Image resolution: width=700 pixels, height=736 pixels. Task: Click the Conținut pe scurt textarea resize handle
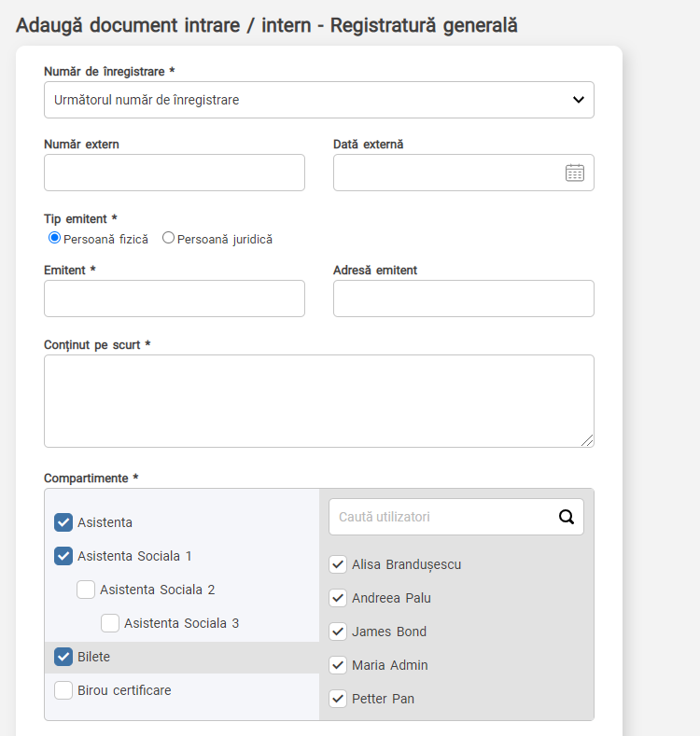point(587,440)
